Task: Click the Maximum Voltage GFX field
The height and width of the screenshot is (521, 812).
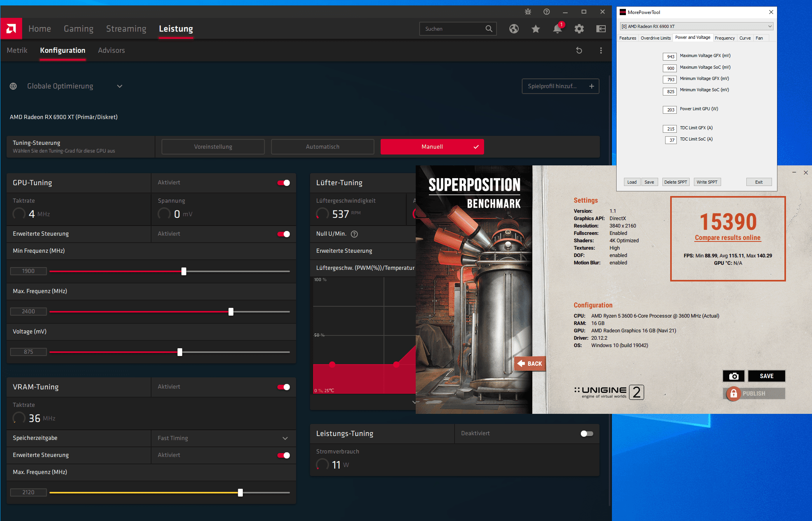Action: click(670, 56)
